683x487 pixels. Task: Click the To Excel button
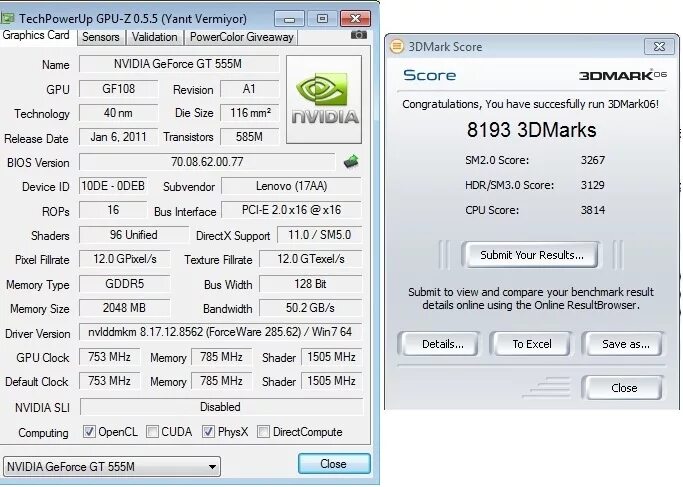(x=531, y=344)
